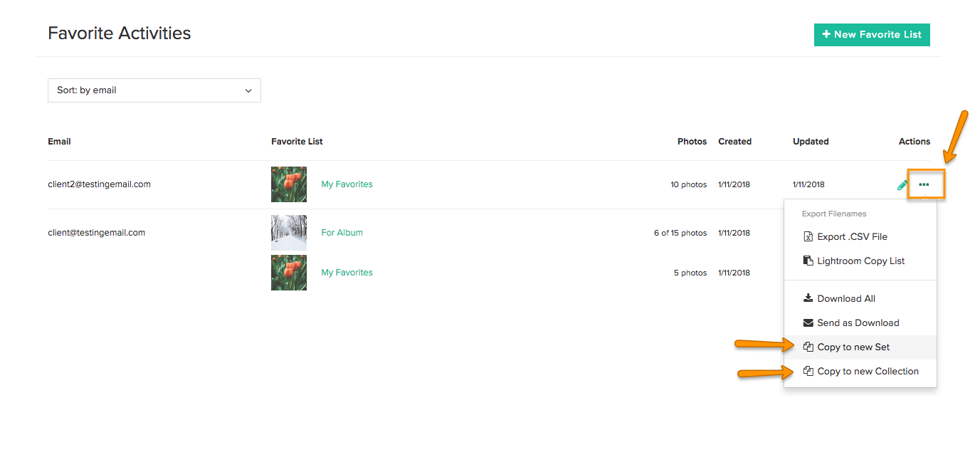The height and width of the screenshot is (472, 980).
Task: Click the tulip thumbnail for 5 photos list
Action: coord(289,273)
